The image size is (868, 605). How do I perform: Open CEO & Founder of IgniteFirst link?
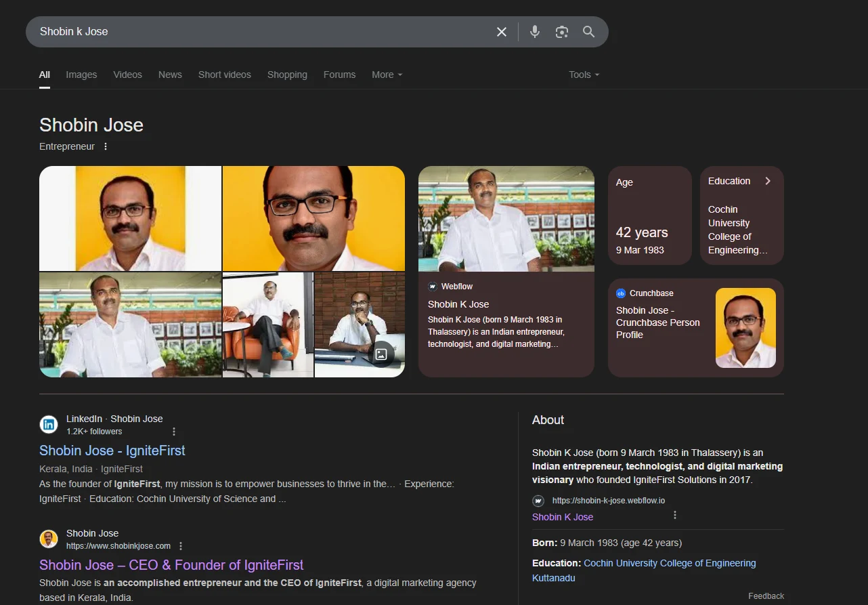[171, 565]
